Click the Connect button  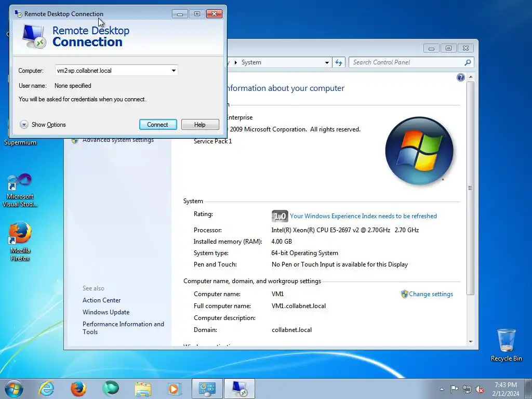pyautogui.click(x=158, y=125)
